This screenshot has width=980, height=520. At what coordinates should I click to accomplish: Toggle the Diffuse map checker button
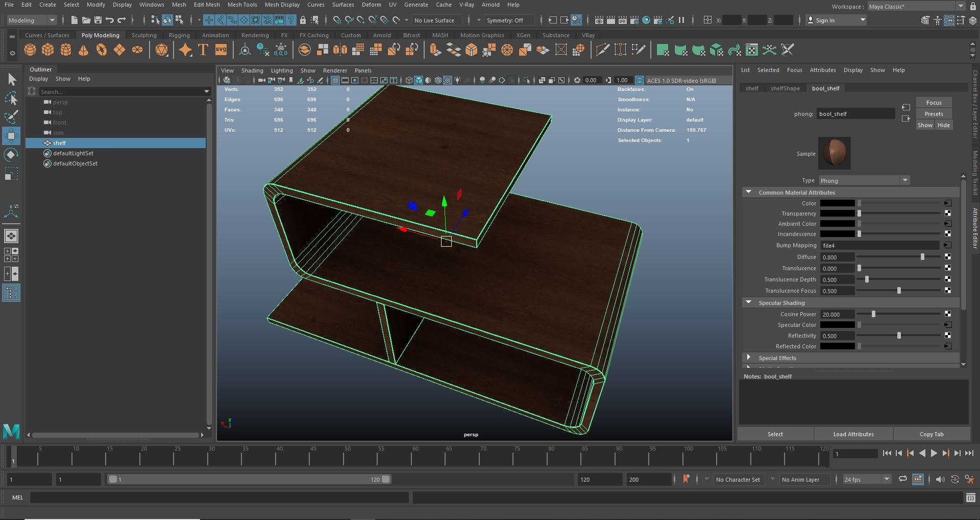coord(948,257)
